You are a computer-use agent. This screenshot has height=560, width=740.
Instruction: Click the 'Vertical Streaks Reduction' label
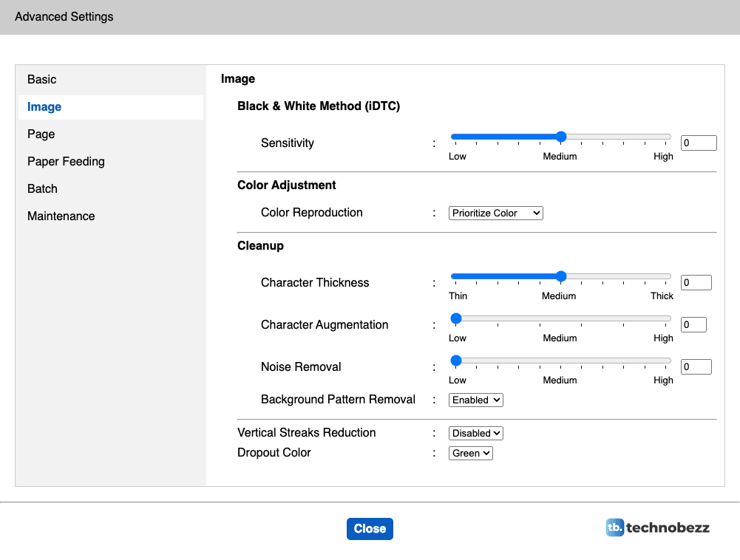pos(307,433)
